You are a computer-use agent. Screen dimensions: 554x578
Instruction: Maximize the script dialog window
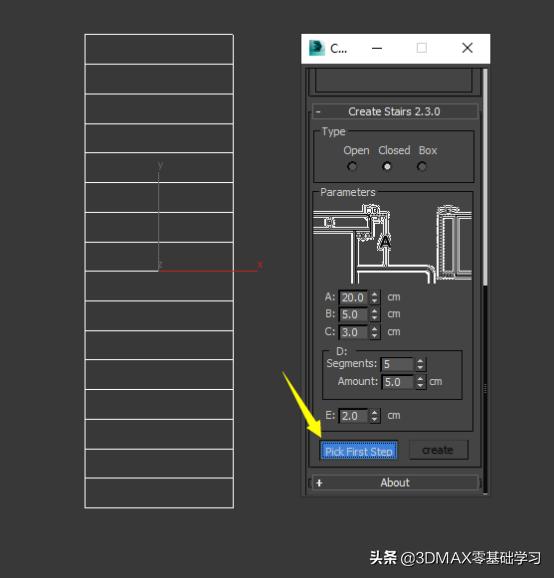(422, 48)
